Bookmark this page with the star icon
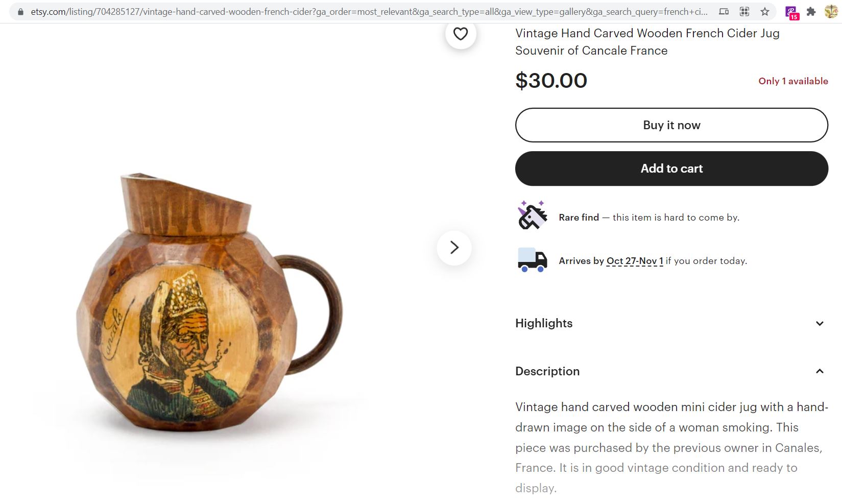The width and height of the screenshot is (842, 504). pyautogui.click(x=764, y=11)
